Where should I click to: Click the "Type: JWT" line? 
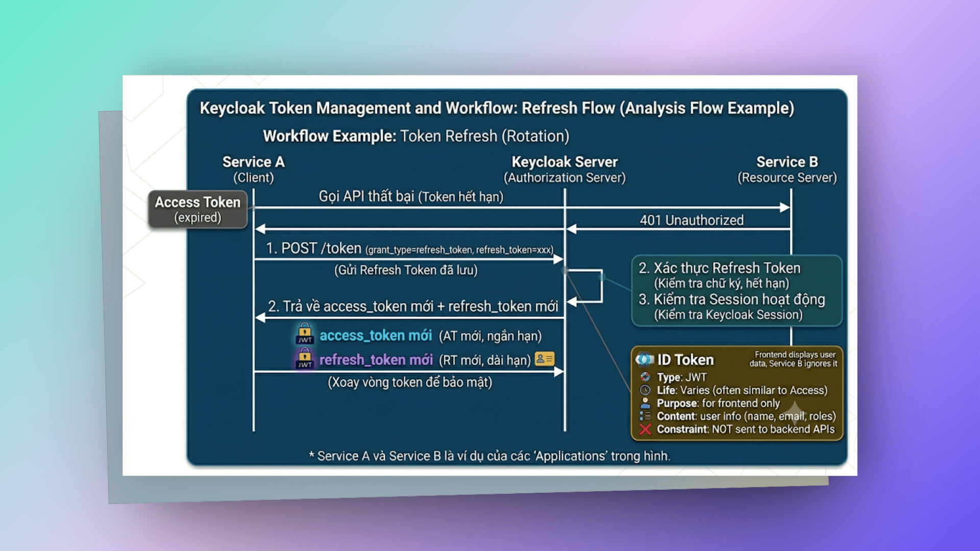click(682, 377)
